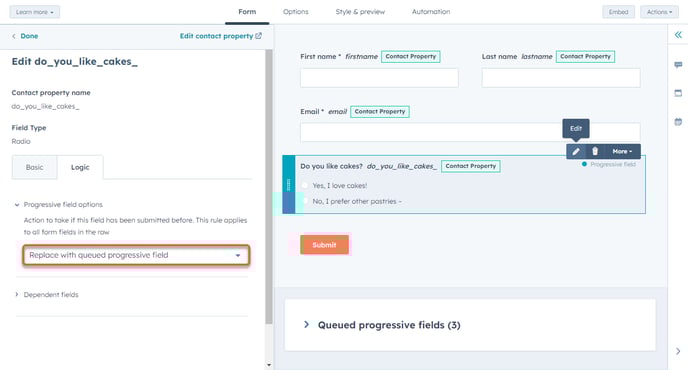
Task: Collapse the right sidebar with double chevron icon
Action: click(678, 35)
